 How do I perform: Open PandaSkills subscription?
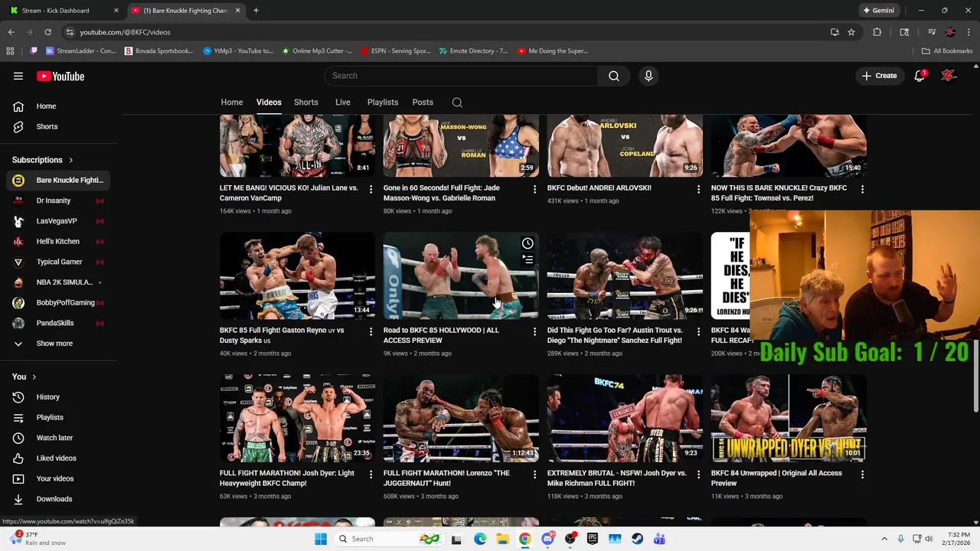point(59,323)
